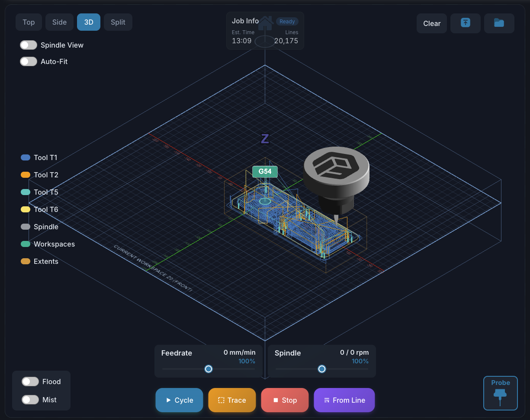Enable the Spindle View toggle

click(29, 45)
